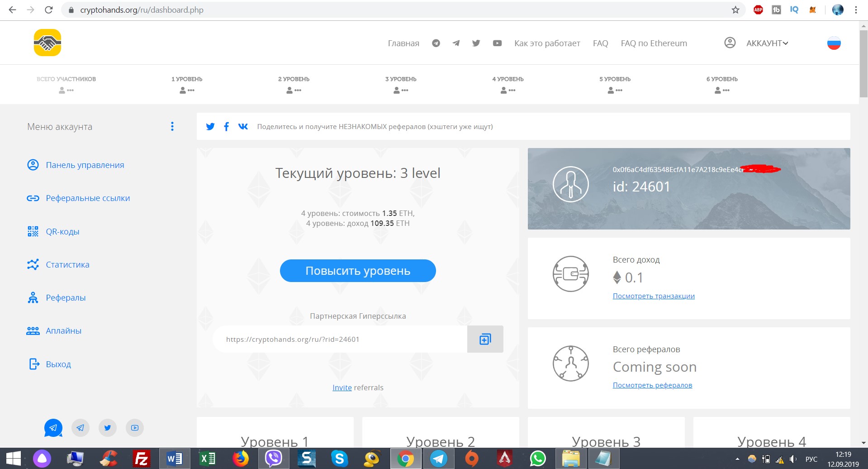The image size is (868, 469).
Task: Bookmark this page with the star icon
Action: pyautogui.click(x=735, y=10)
